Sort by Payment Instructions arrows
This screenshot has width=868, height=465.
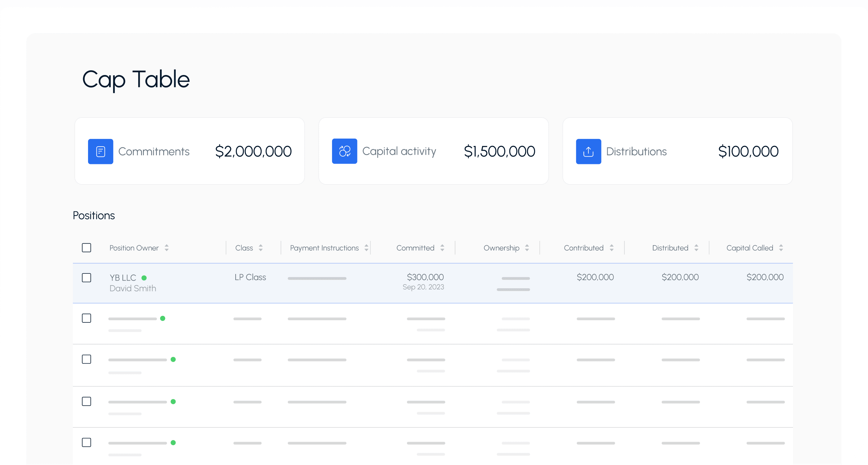[366, 248]
